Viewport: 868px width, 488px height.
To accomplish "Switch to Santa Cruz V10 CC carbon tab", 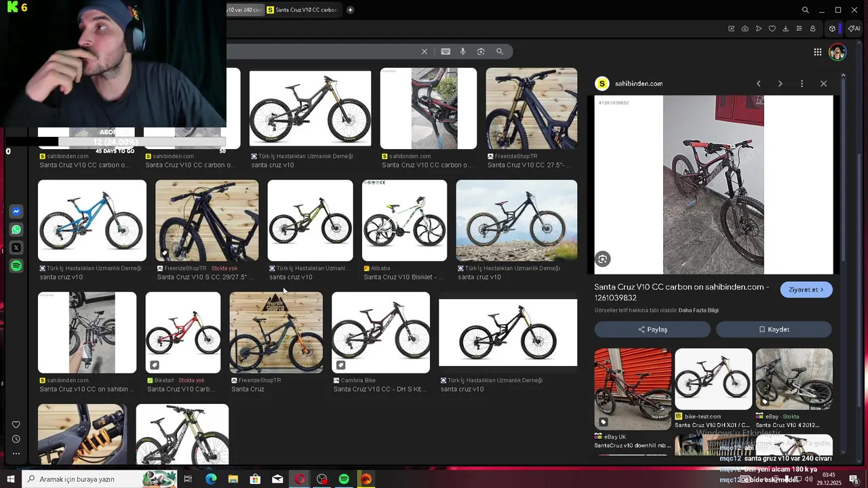I will [302, 10].
